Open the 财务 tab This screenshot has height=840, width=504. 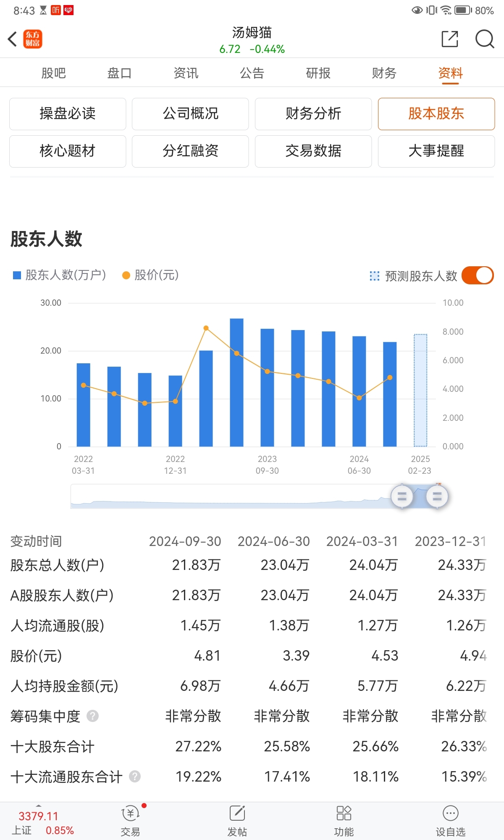click(384, 73)
